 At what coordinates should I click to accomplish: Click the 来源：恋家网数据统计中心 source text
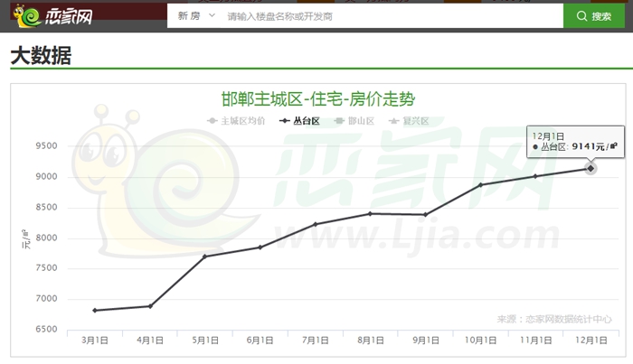tap(554, 319)
